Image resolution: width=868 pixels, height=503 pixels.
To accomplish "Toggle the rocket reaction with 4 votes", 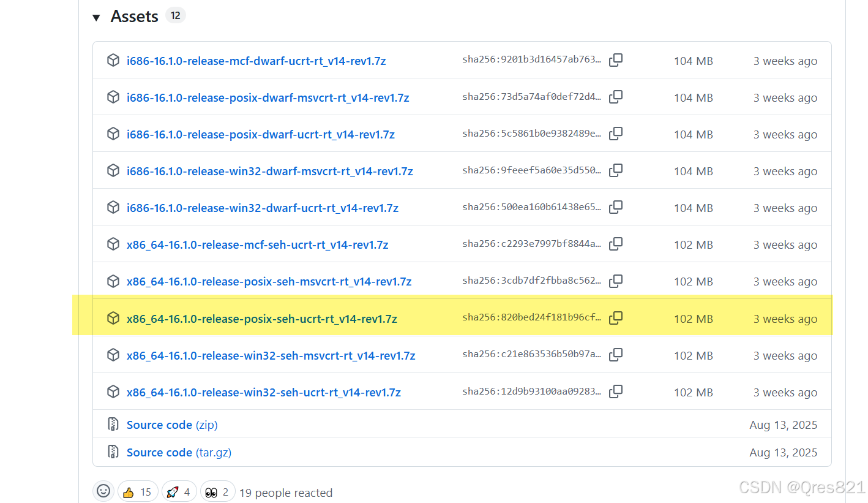I will (179, 491).
